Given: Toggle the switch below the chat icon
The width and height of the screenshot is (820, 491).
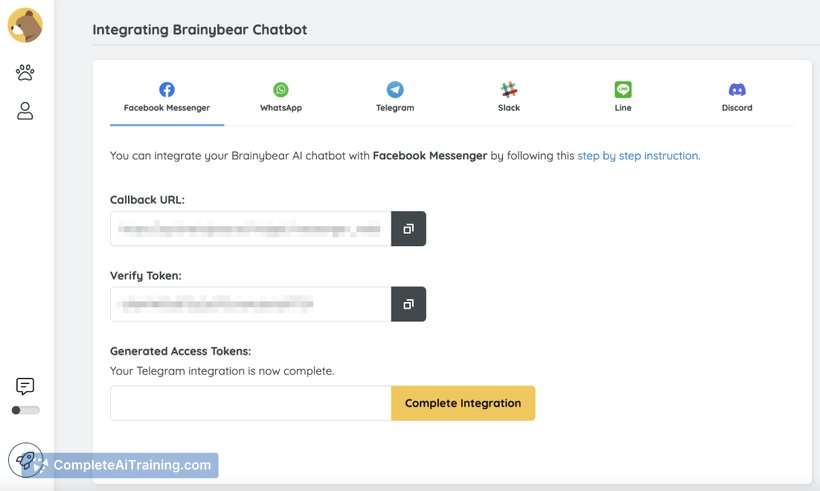Looking at the screenshot, I should pyautogui.click(x=26, y=410).
